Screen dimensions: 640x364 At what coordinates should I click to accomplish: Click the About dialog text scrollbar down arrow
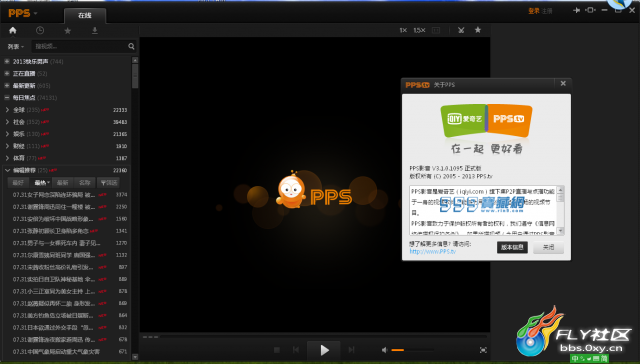tap(560, 231)
